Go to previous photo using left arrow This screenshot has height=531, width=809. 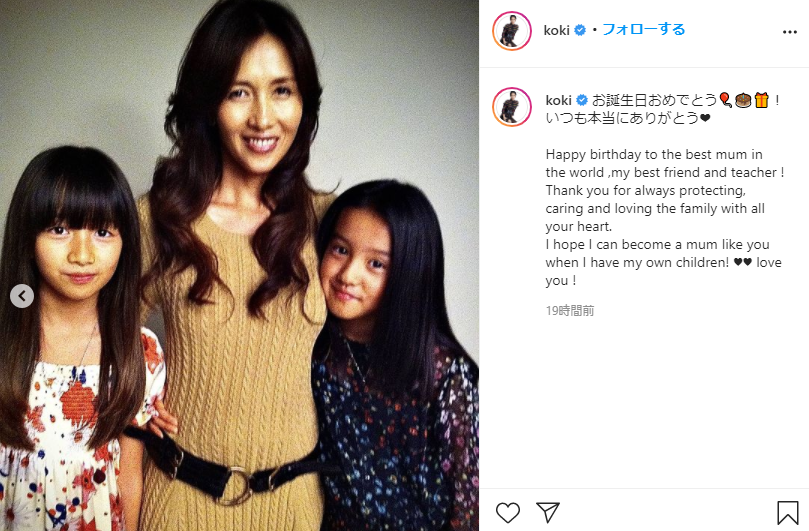(22, 296)
